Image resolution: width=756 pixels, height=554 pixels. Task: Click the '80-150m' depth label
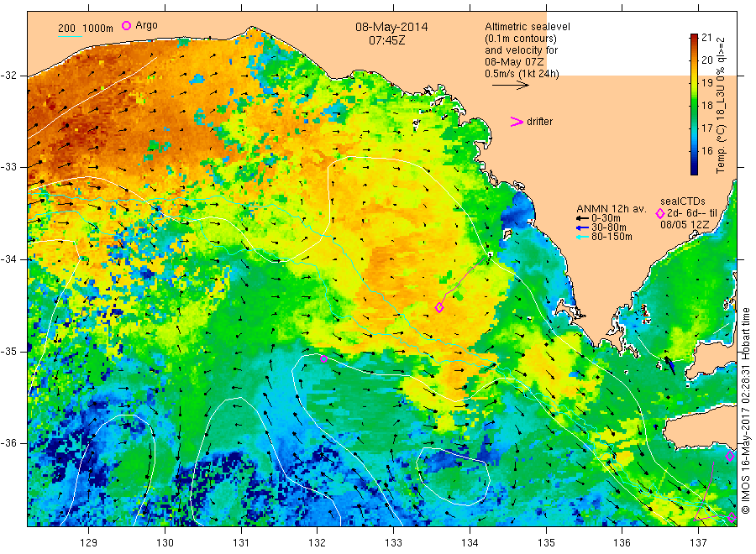tap(612, 237)
